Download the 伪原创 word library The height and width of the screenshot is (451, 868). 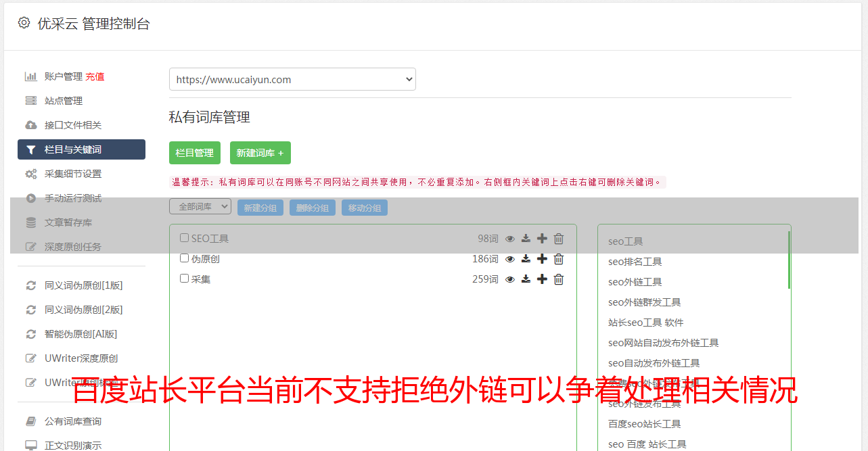click(x=526, y=259)
